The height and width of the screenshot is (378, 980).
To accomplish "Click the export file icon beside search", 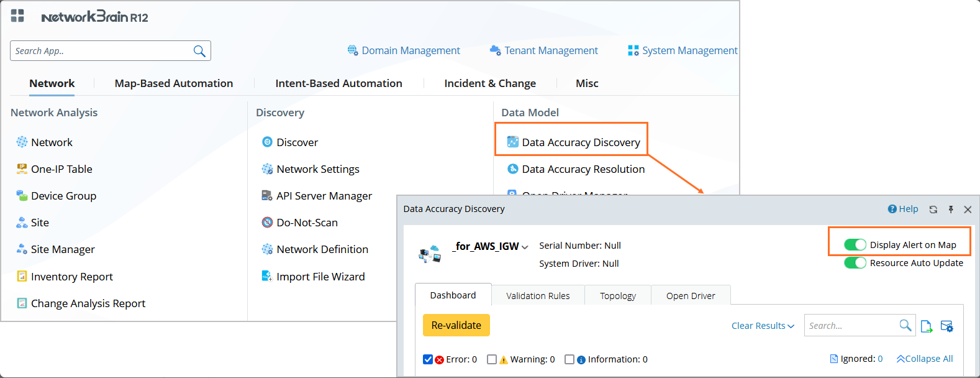I will [x=927, y=326].
